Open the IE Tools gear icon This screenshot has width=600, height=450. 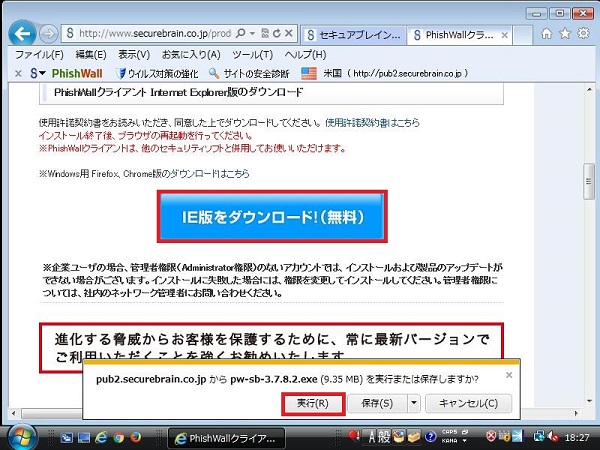(583, 33)
